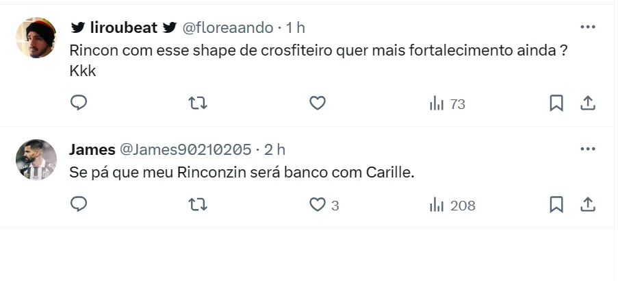Bookmark liroubeat's tweet
This screenshot has width=644, height=281.
pos(556,103)
